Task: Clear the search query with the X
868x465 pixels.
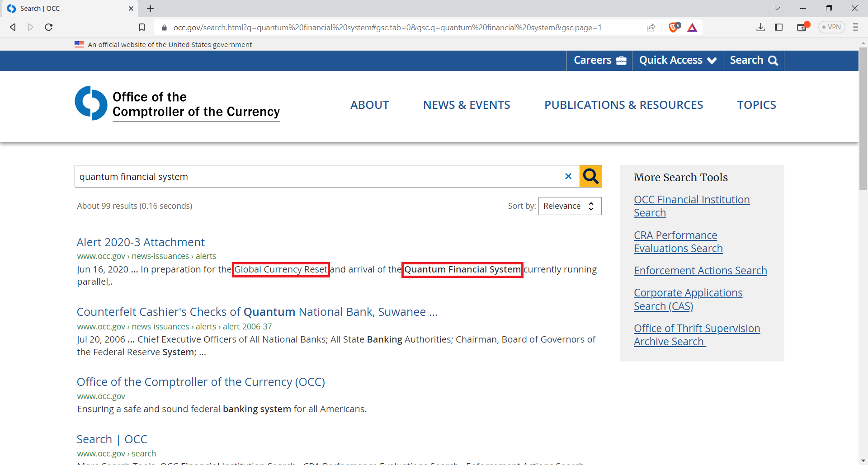Action: point(568,176)
